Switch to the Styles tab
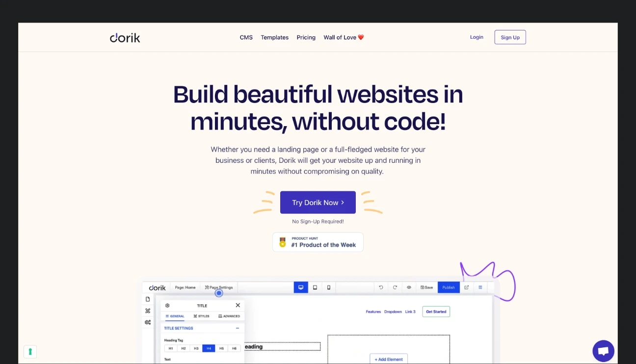 click(202, 316)
